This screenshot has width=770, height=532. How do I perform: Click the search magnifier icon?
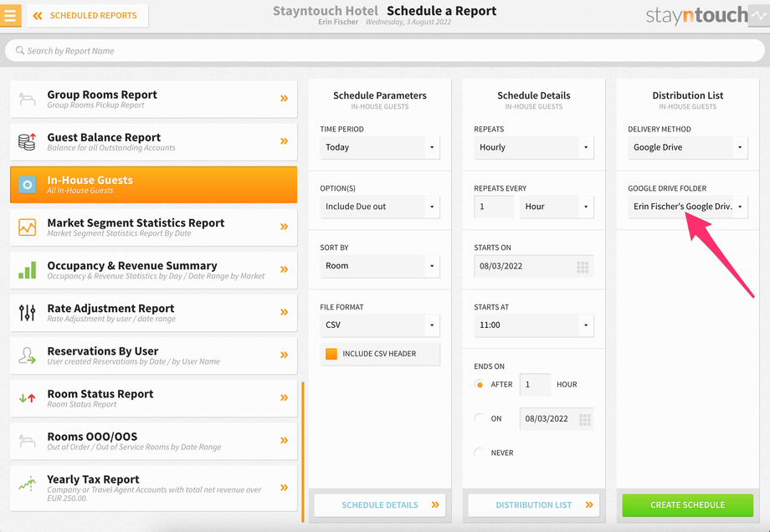pos(19,50)
